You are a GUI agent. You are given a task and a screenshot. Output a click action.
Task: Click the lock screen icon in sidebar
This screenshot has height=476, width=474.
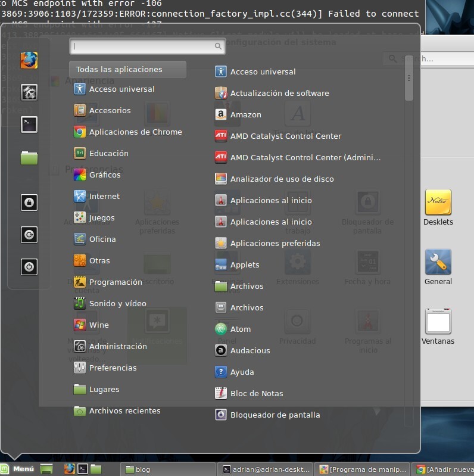[x=29, y=203]
